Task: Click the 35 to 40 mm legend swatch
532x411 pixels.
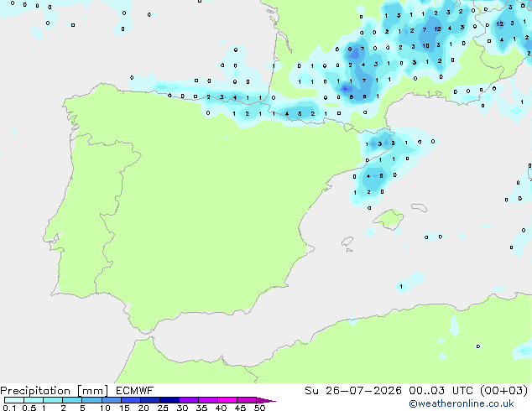Action: (207, 400)
